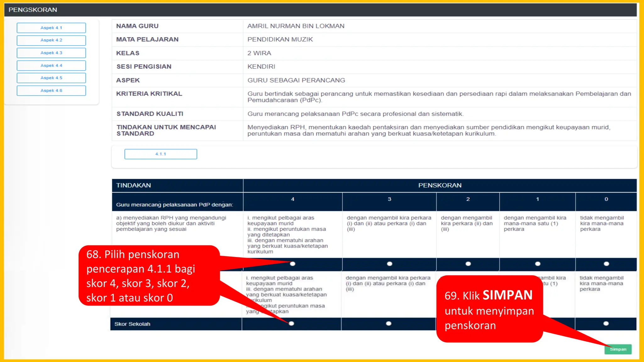The height and width of the screenshot is (362, 644).
Task: Click the TINDAKAN column header
Action: pyautogui.click(x=134, y=185)
